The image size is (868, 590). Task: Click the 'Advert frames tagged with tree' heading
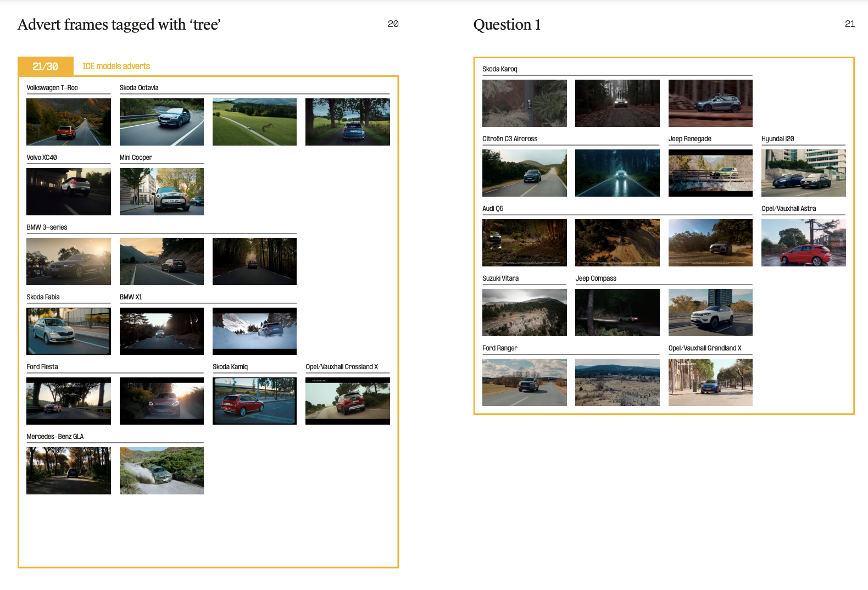pos(119,25)
